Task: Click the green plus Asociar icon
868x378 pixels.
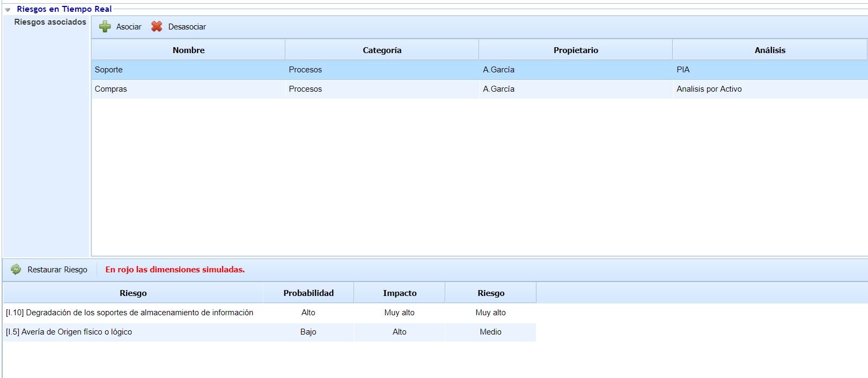Action: (105, 27)
